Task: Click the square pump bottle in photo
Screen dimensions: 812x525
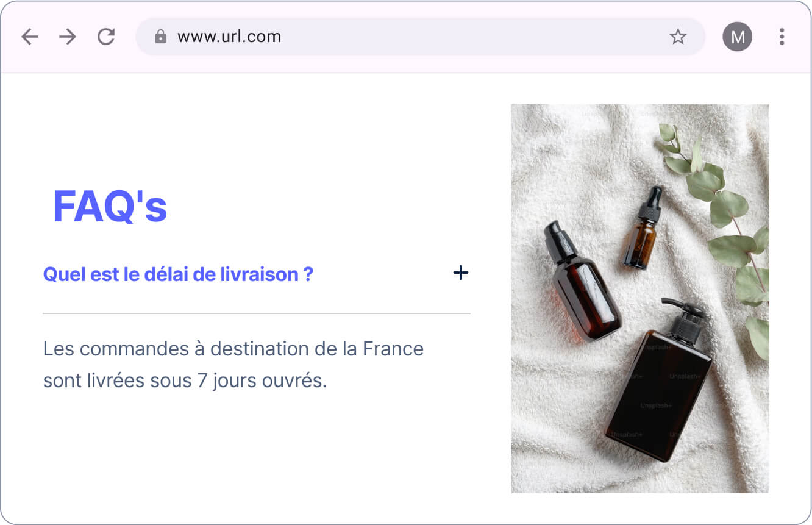Action: 660,380
